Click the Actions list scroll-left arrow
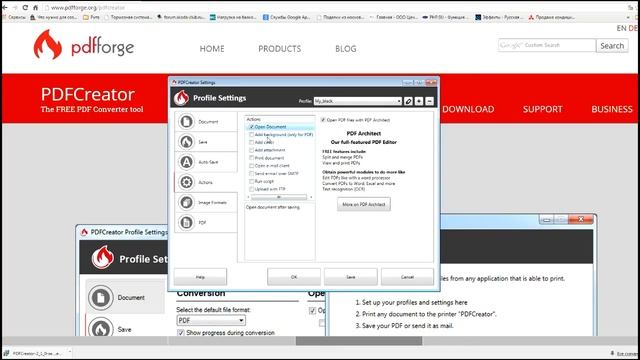Screen dimensions: 640x360 [248, 197]
